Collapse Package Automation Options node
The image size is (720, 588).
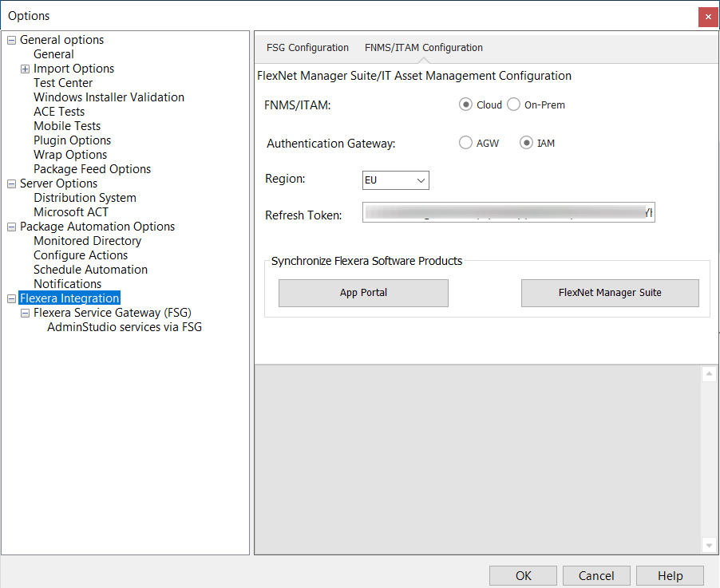11,227
